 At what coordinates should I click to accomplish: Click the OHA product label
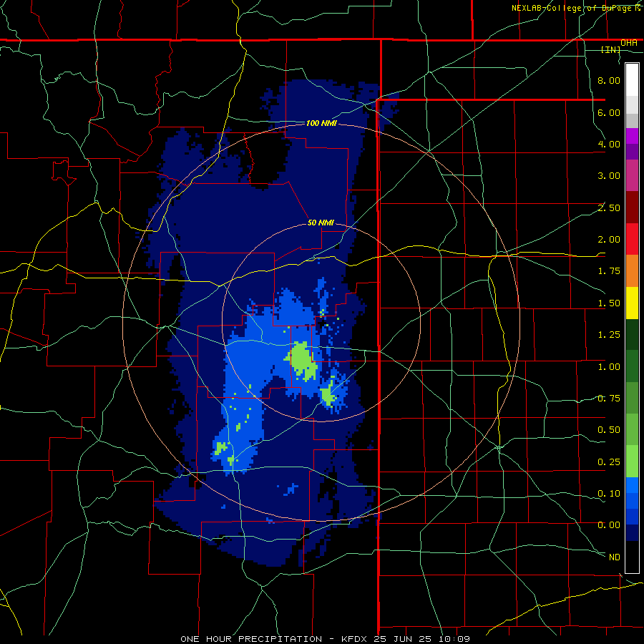point(629,43)
